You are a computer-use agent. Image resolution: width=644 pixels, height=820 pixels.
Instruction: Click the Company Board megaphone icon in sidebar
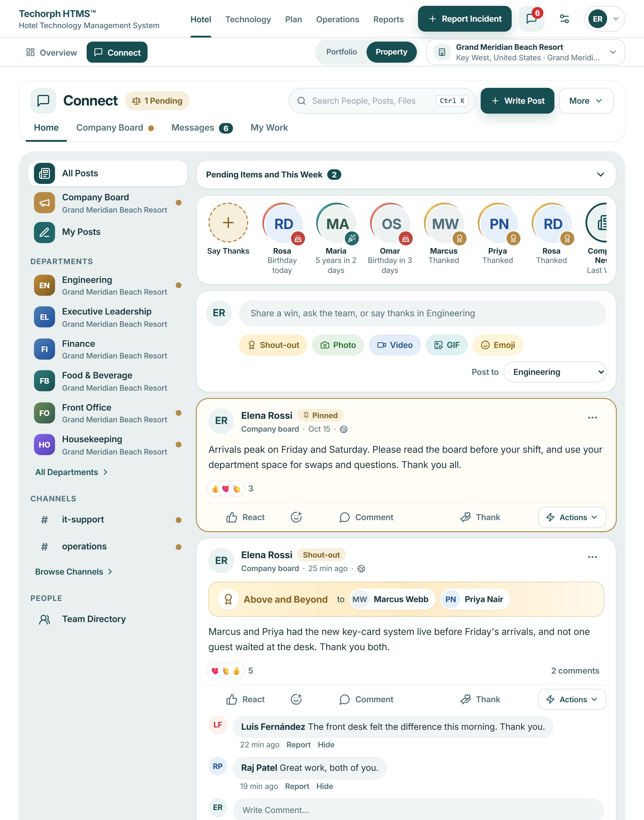44,203
